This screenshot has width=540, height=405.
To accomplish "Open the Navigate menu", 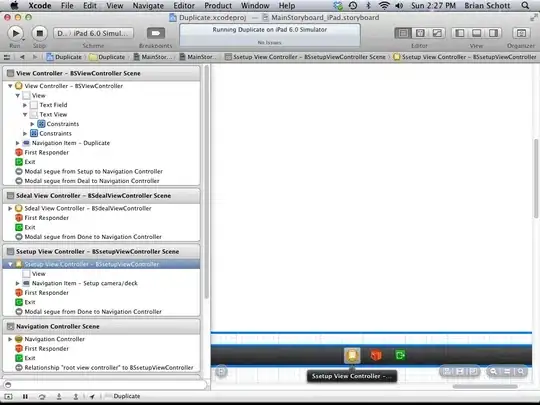I will (x=148, y=6).
